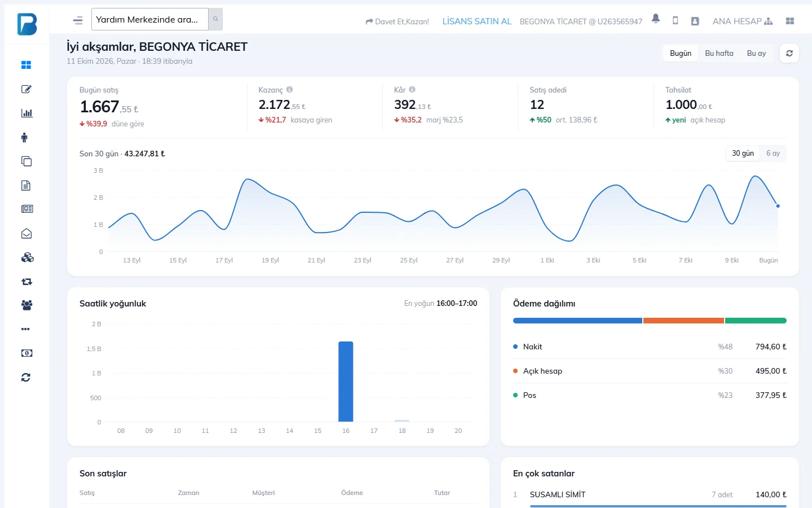This screenshot has height=508, width=812.
Task: Click the users group icon in sidebar
Action: [27, 305]
